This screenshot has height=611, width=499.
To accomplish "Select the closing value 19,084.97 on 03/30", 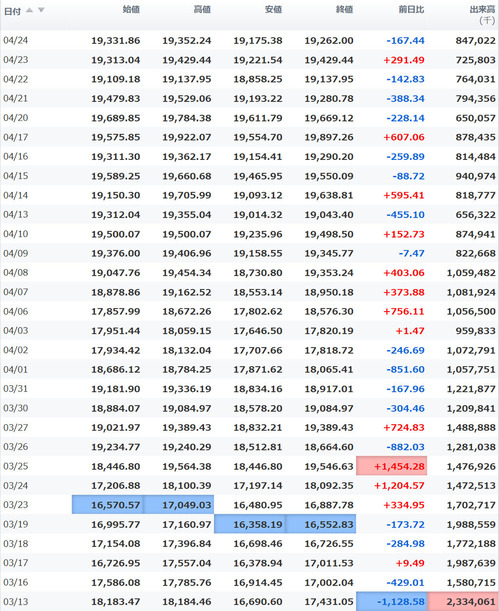I will [x=329, y=408].
